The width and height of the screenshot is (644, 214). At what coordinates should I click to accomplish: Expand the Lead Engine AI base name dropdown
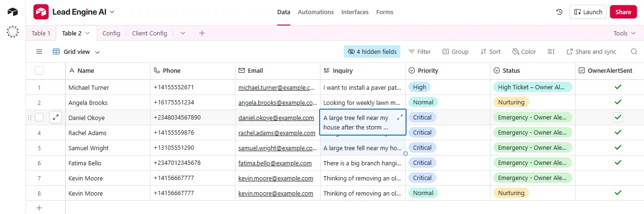(x=112, y=12)
